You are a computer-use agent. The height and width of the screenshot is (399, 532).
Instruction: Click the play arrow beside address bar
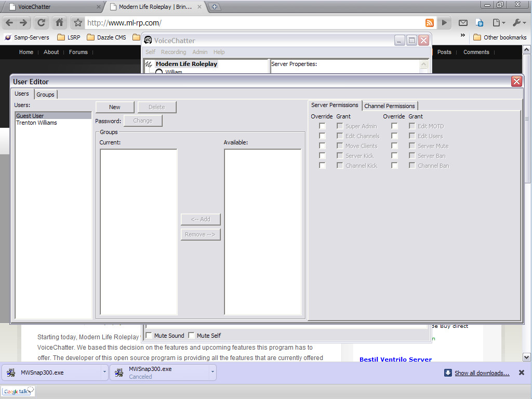pyautogui.click(x=444, y=23)
